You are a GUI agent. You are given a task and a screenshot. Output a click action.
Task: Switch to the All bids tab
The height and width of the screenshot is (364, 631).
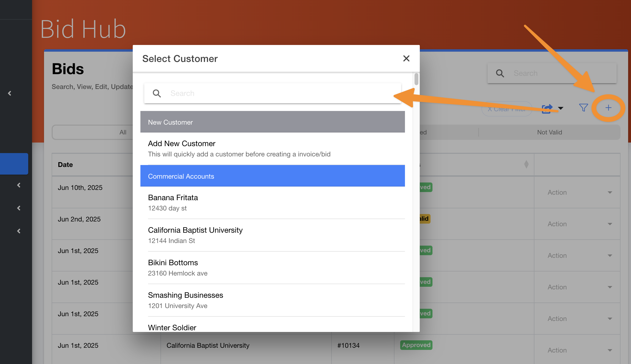click(x=122, y=132)
